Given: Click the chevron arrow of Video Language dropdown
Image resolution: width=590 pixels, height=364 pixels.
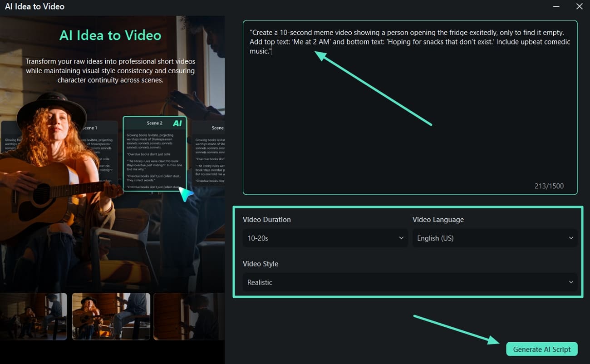Looking at the screenshot, I should tap(571, 238).
